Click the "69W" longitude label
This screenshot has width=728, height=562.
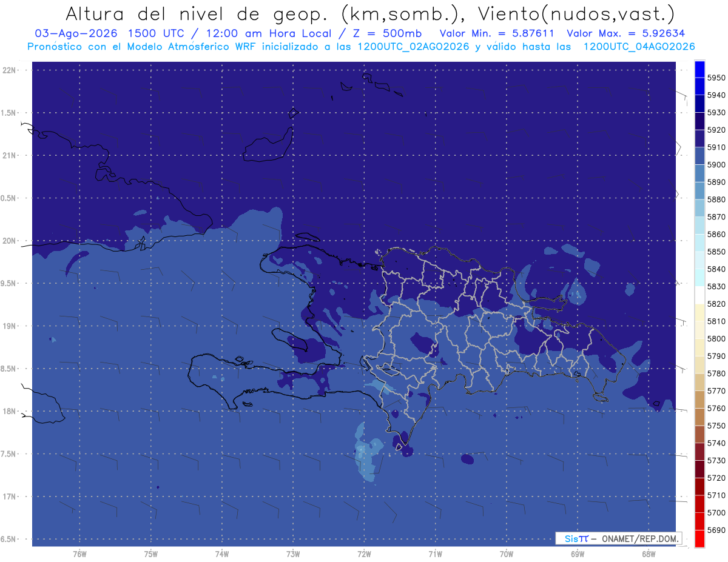pyautogui.click(x=578, y=554)
